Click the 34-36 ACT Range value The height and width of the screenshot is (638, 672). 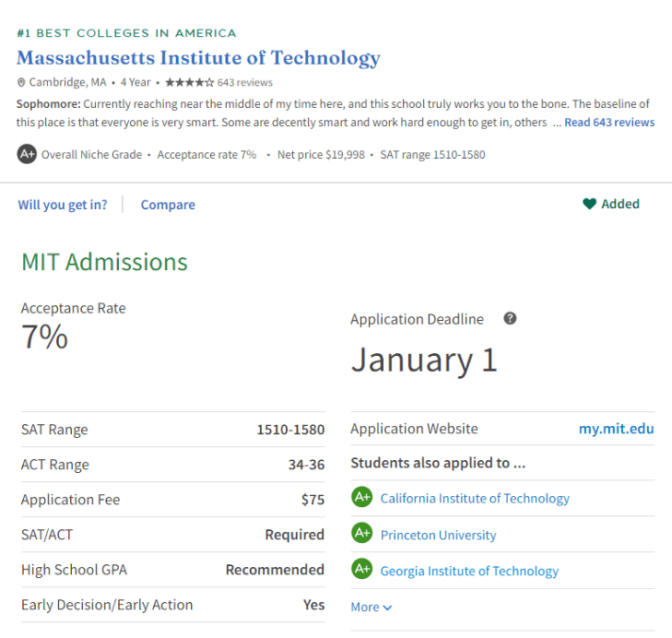(x=306, y=465)
